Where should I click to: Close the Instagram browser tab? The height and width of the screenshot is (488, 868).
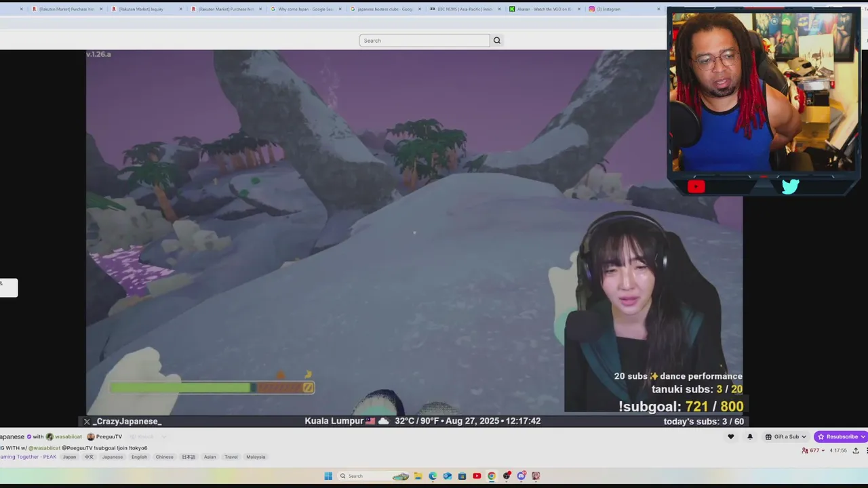(658, 9)
